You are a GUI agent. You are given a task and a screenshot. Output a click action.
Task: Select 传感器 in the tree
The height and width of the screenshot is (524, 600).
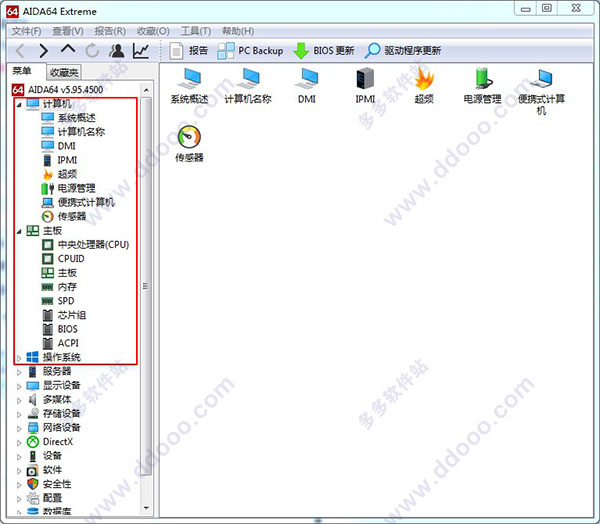pos(64,217)
